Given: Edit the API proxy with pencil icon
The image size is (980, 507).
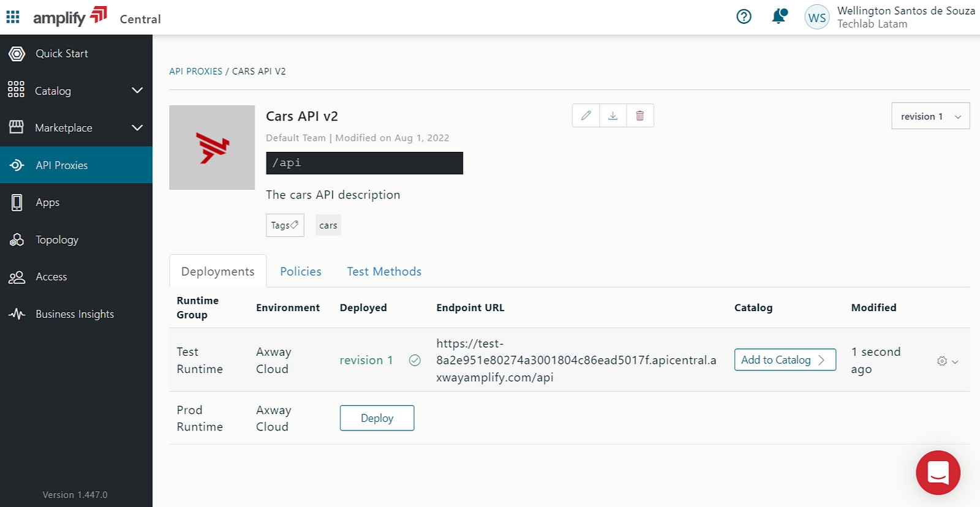Looking at the screenshot, I should point(586,116).
